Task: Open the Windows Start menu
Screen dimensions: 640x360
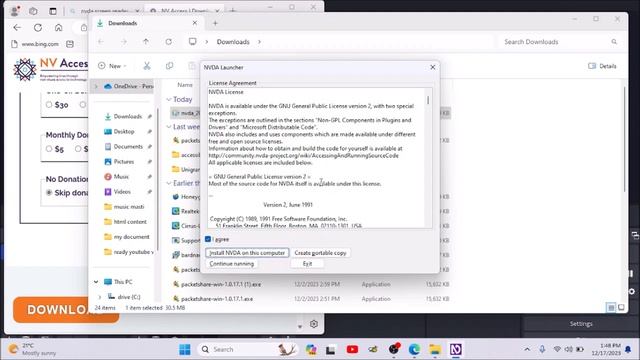Action: tap(184, 349)
